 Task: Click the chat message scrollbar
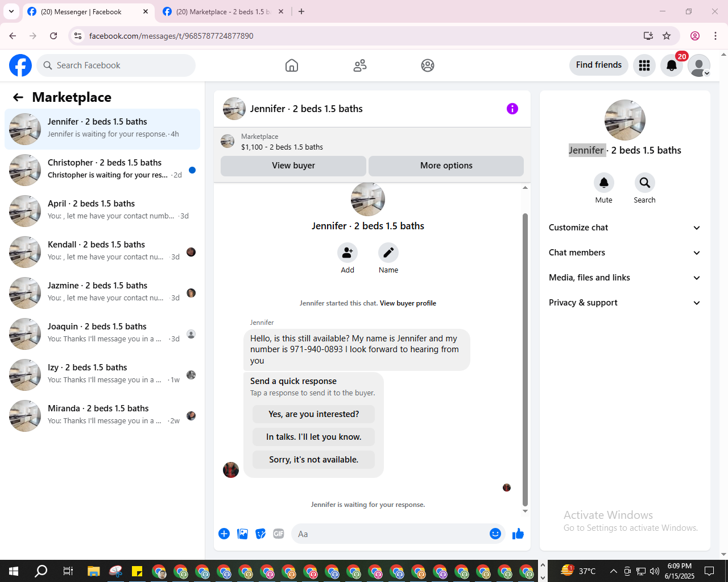click(525, 360)
